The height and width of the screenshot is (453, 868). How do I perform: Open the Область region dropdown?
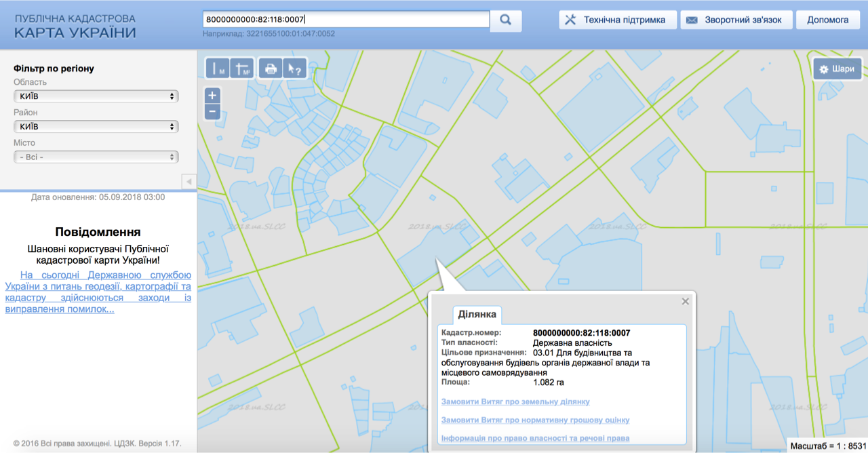[x=96, y=96]
